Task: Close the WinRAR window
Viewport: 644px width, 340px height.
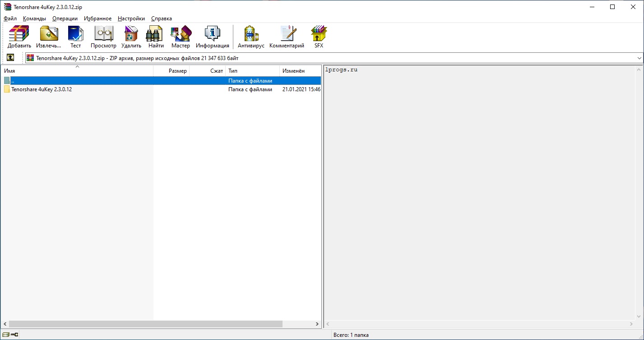Action: coord(633,7)
